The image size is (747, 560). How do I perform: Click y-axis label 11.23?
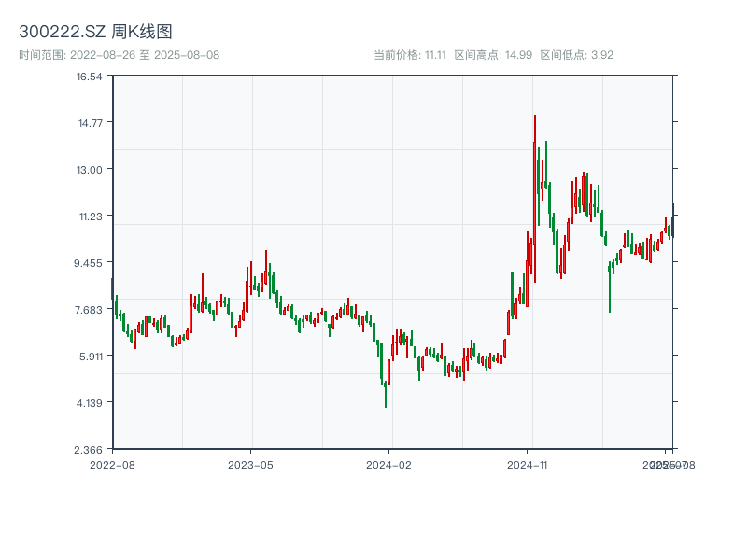[91, 217]
